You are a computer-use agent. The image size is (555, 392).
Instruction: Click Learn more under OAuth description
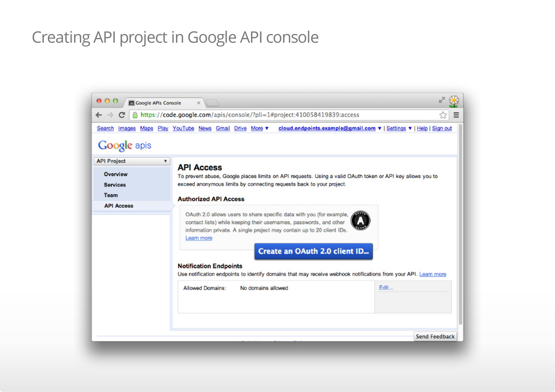coord(199,238)
